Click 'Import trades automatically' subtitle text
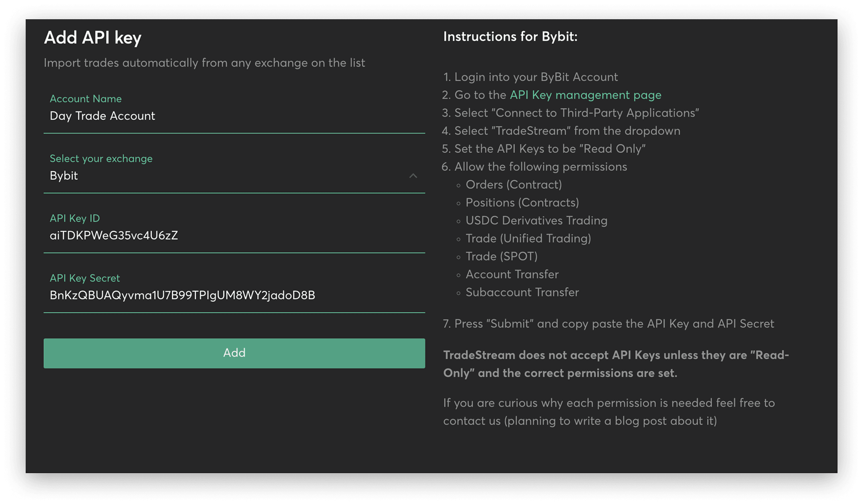Screen dimensions: 862x504 tap(204, 63)
